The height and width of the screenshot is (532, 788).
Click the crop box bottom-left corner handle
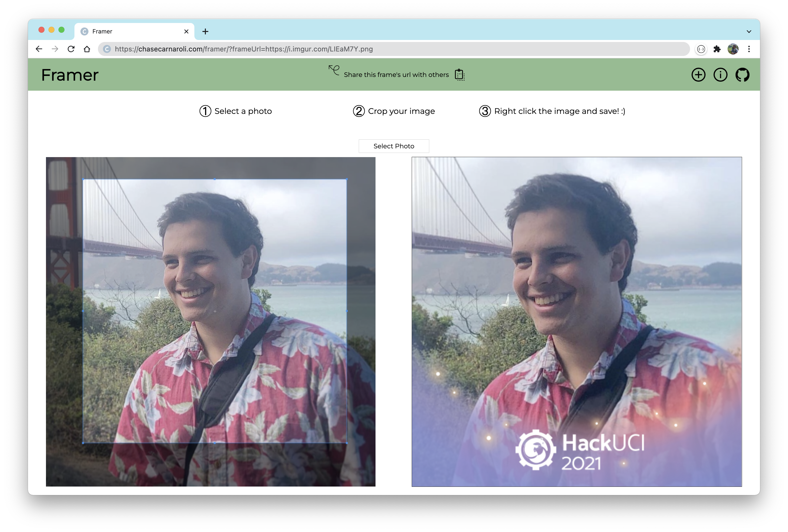point(83,443)
